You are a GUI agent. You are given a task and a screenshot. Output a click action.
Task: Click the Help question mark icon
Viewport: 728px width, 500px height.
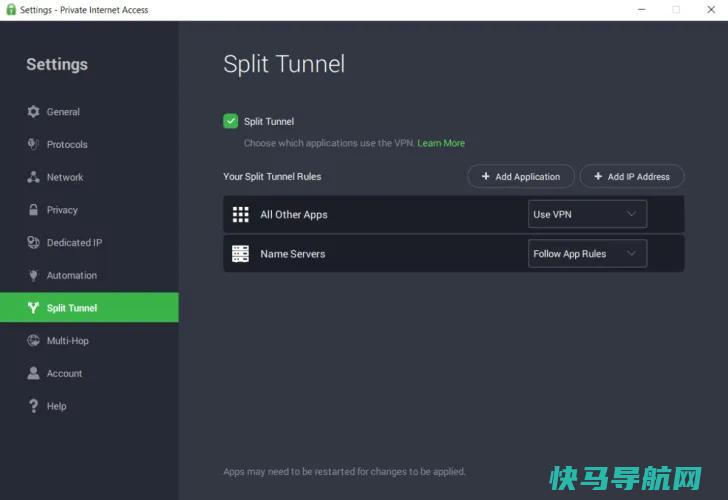(33, 406)
